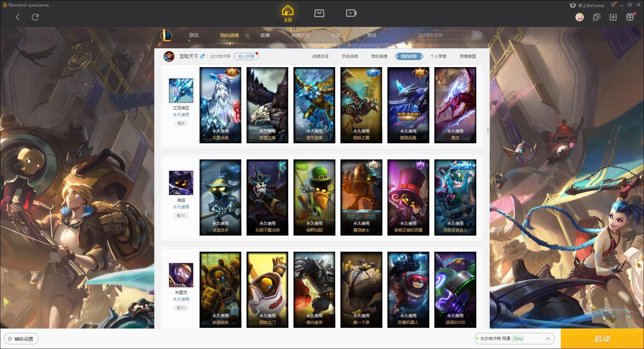Open the hamburger menu icon in title bar
Screen dimensions: 644x349
[x=613, y=5]
